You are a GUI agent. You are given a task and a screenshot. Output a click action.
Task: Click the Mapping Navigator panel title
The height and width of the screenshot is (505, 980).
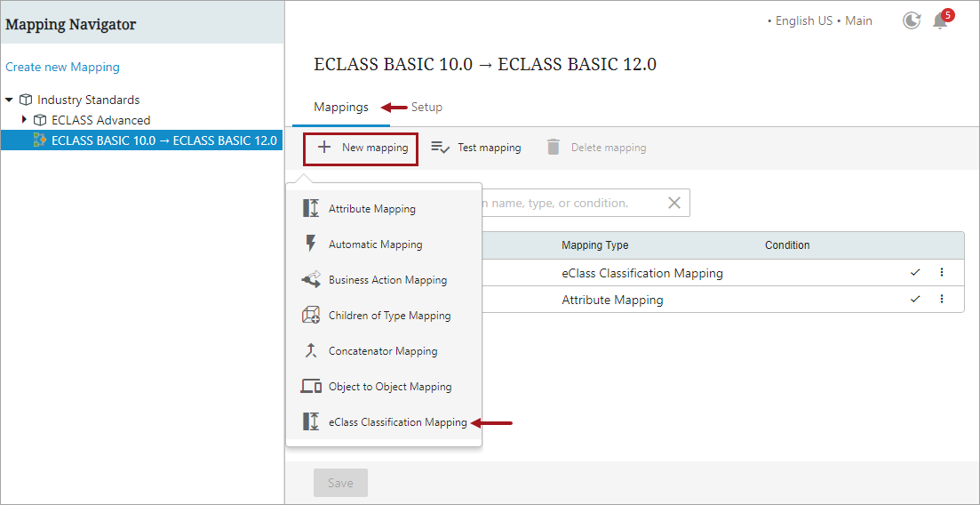click(x=70, y=24)
